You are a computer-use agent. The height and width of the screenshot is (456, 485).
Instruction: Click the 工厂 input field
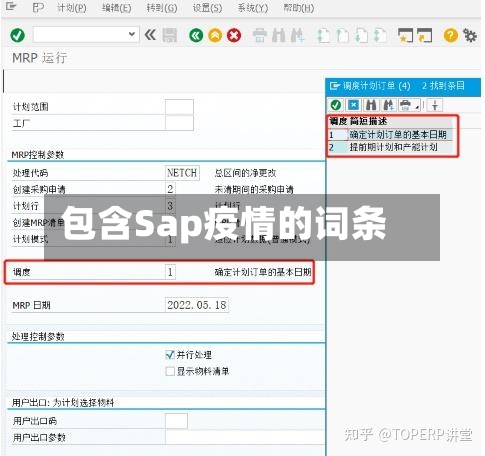coord(179,123)
